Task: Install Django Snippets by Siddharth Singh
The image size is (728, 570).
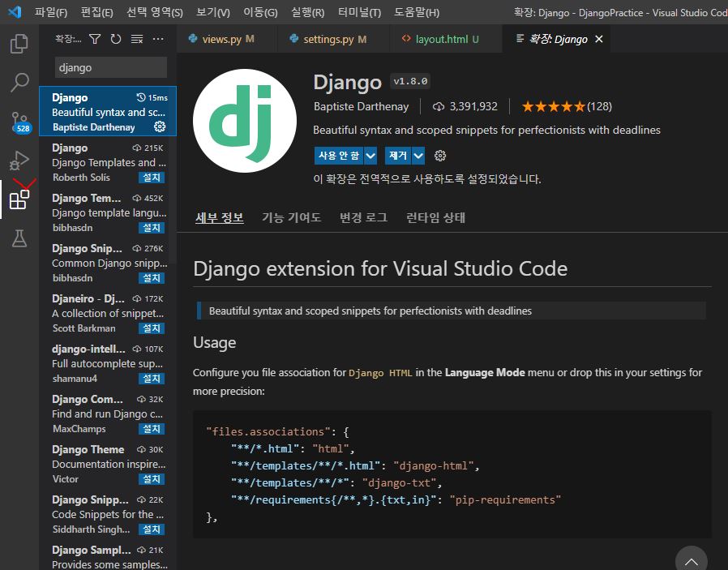Action: tap(152, 529)
